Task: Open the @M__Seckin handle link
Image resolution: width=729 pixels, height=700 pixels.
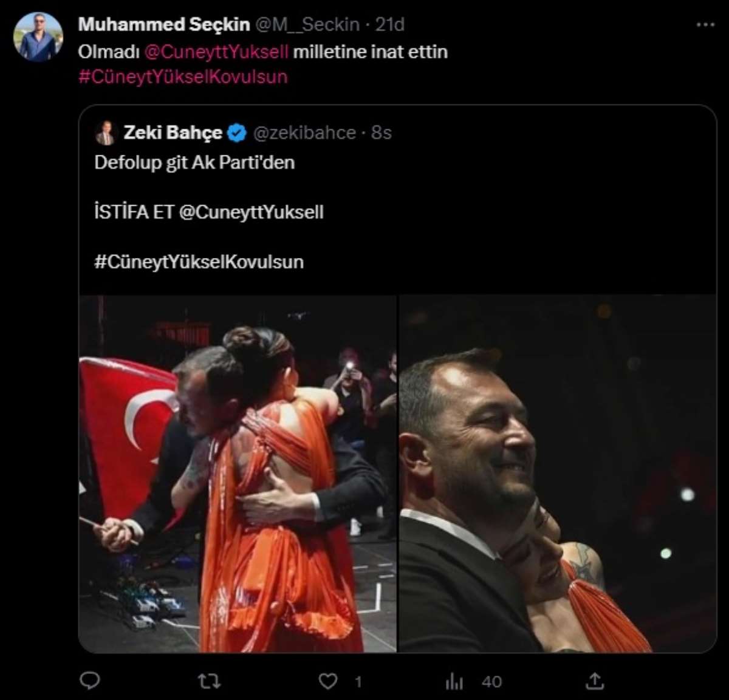Action: pos(307,24)
